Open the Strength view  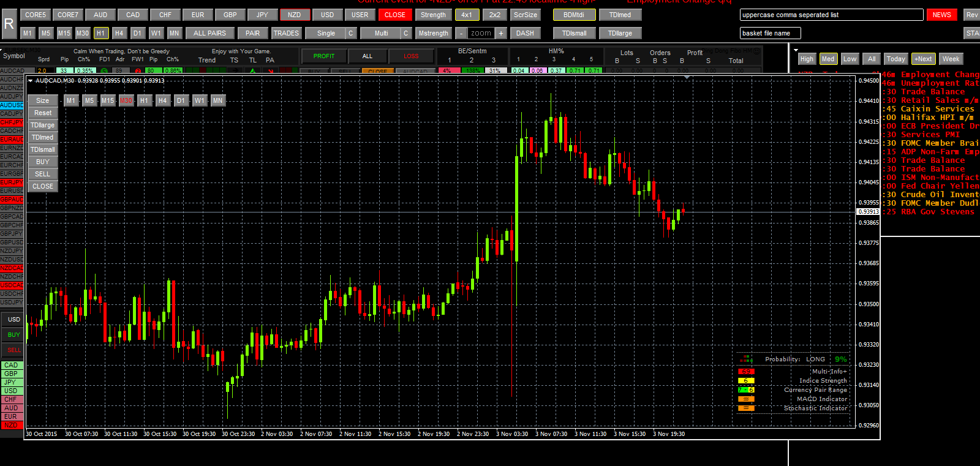(434, 15)
